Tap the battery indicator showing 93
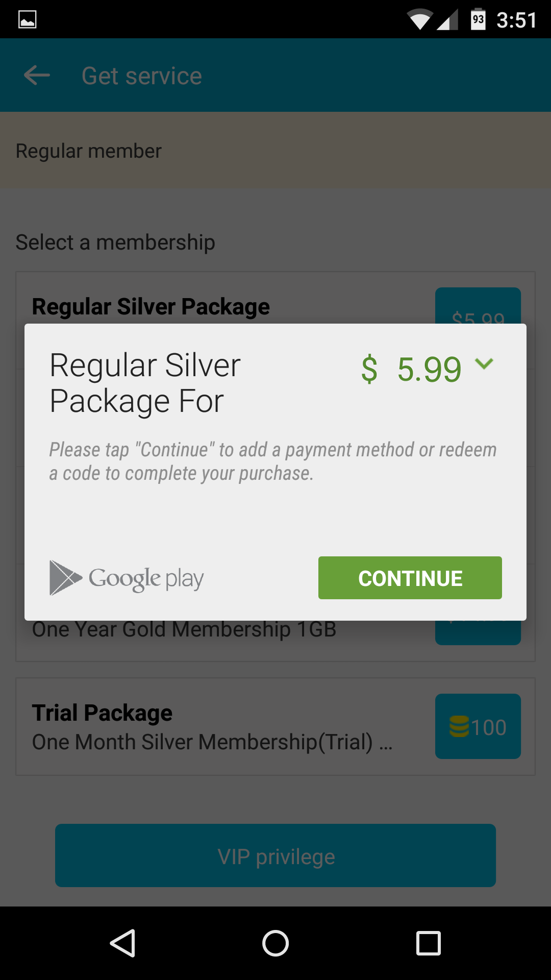551x980 pixels. pyautogui.click(x=478, y=19)
